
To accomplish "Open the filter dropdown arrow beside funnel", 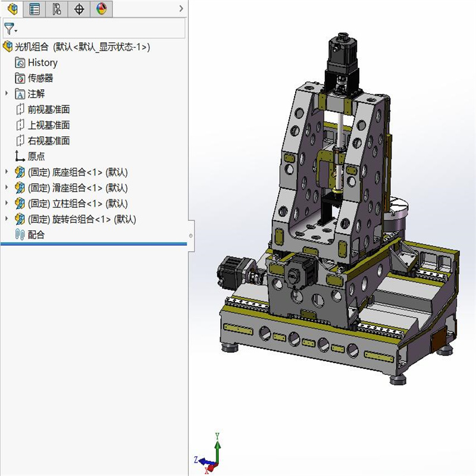I will tap(16, 31).
